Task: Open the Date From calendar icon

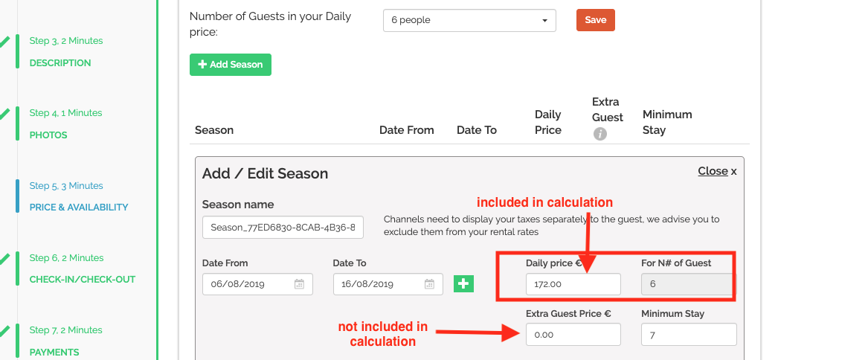Action: (299, 284)
